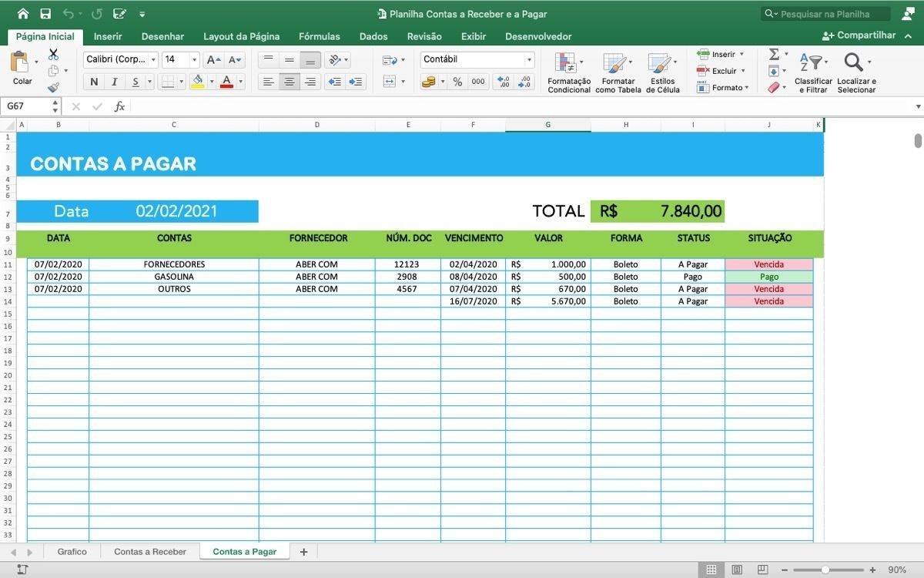Open the Layout da Página tab
924x578 pixels.
241,36
